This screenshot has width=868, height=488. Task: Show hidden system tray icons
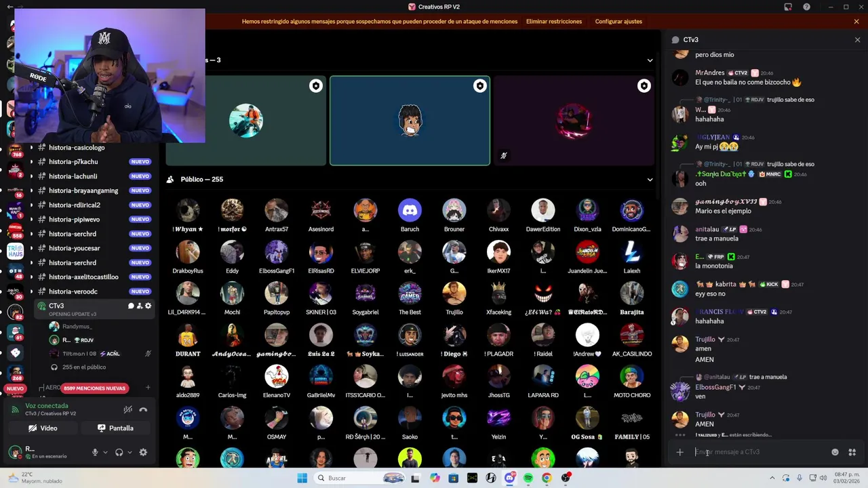click(x=772, y=478)
